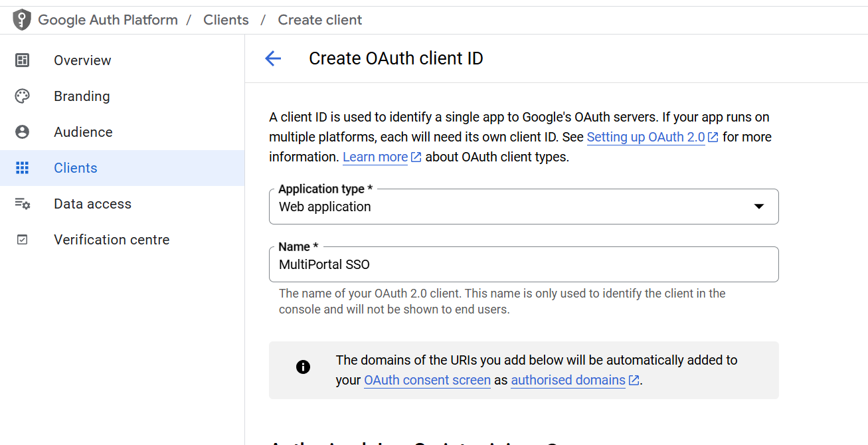Open the Setting up OAuth 2.0 link
The height and width of the screenshot is (445, 868).
point(646,137)
